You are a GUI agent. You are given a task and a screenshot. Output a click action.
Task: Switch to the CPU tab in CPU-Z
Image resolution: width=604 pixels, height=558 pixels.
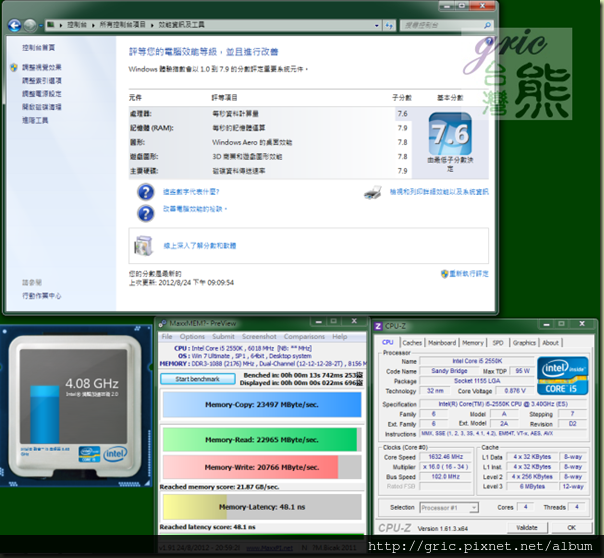click(x=388, y=342)
